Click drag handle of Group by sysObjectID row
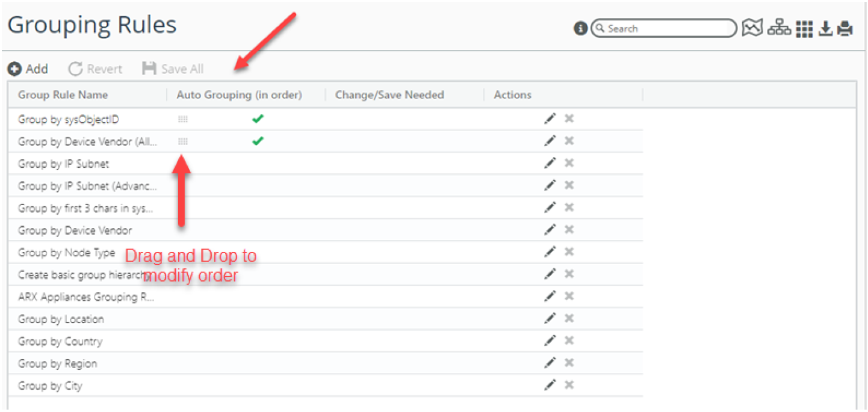 (183, 119)
